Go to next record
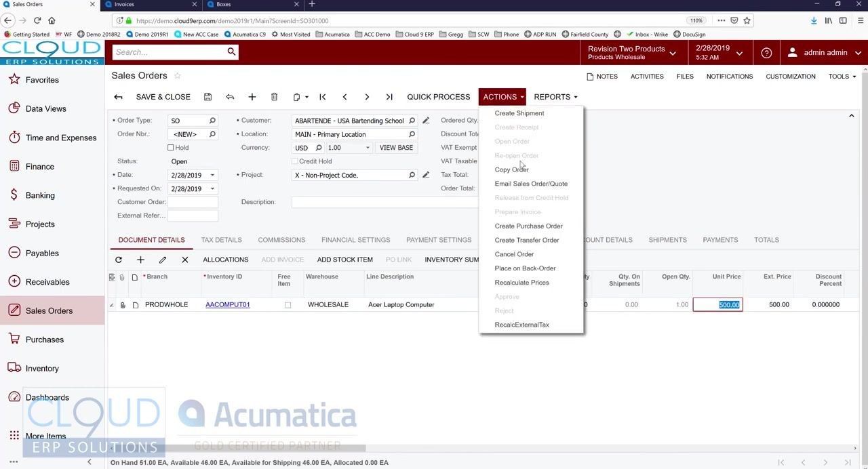 coord(367,97)
